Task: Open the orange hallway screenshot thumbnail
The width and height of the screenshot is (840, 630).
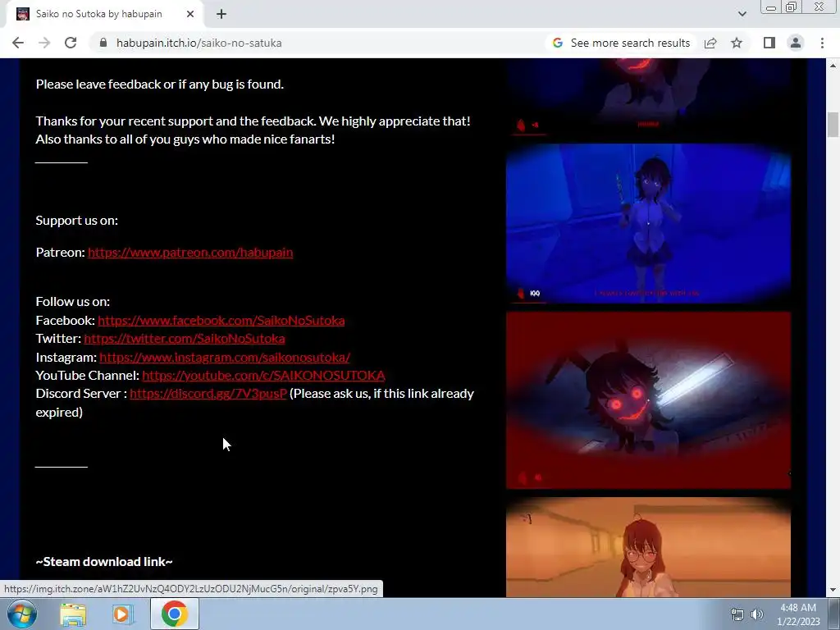Action: tap(648, 547)
